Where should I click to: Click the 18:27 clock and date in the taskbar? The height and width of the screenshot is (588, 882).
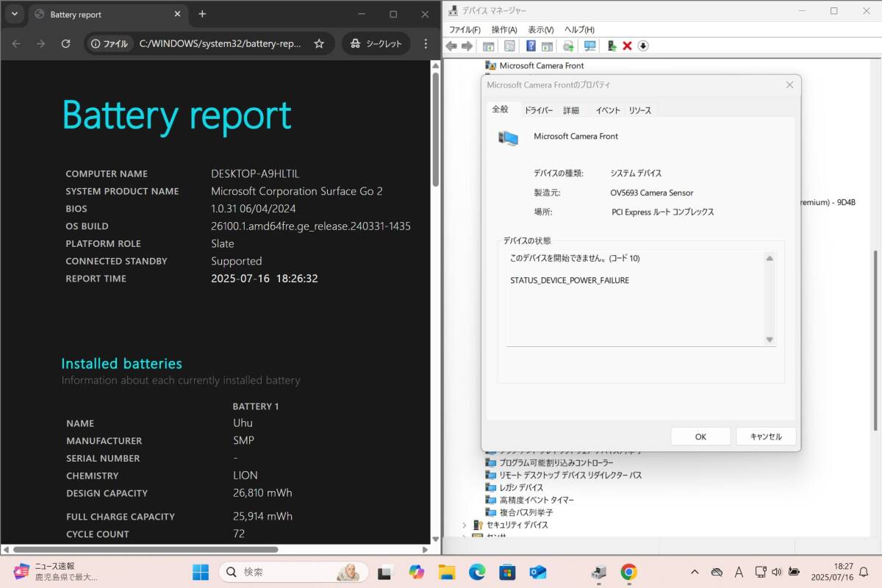[832, 572]
